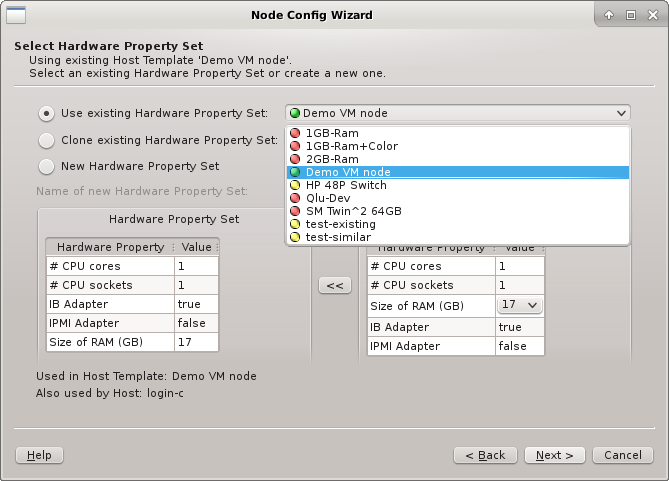This screenshot has height=481, width=669.
Task: Click yellow status dot beside test-existing
Action: pyautogui.click(x=295, y=224)
